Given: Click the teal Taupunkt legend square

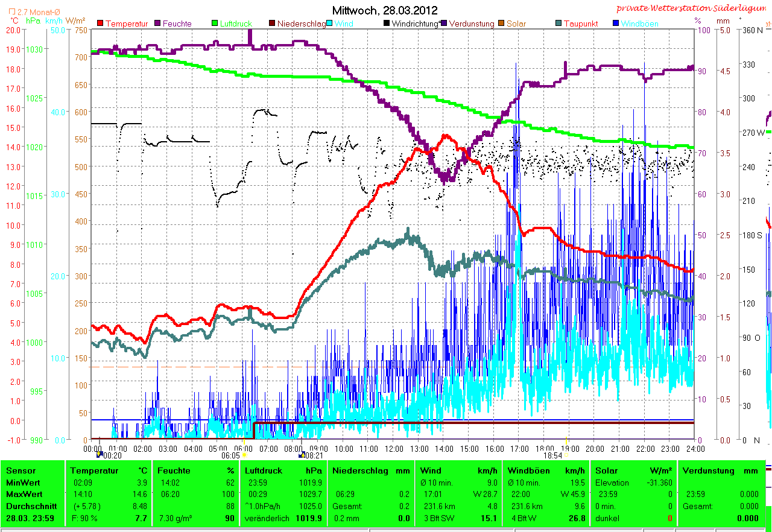Looking at the screenshot, I should [x=558, y=24].
